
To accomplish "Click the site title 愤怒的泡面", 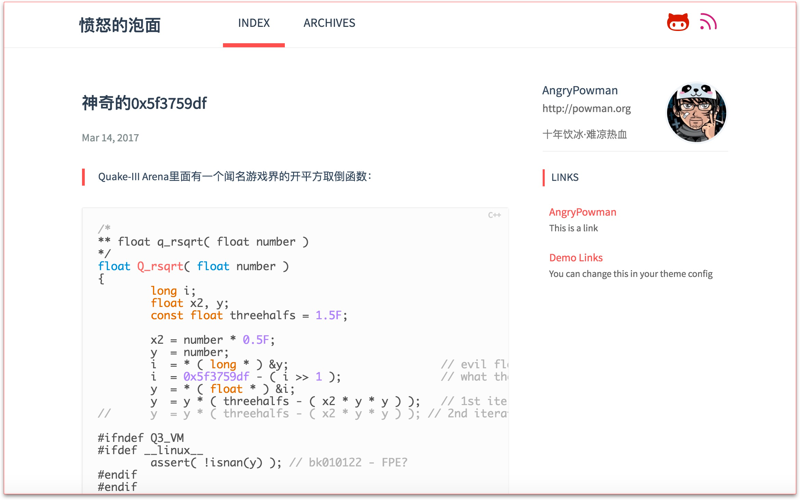I will click(120, 25).
